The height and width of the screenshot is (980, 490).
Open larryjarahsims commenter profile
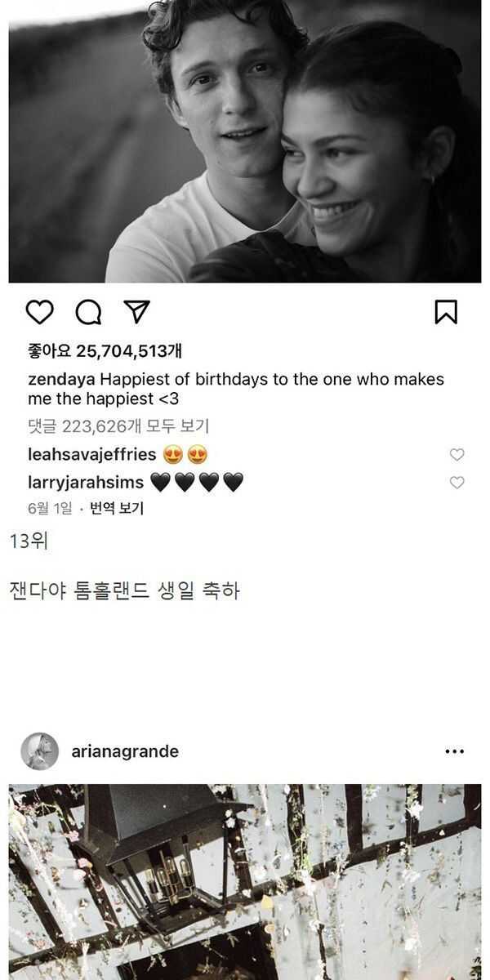[x=86, y=482]
